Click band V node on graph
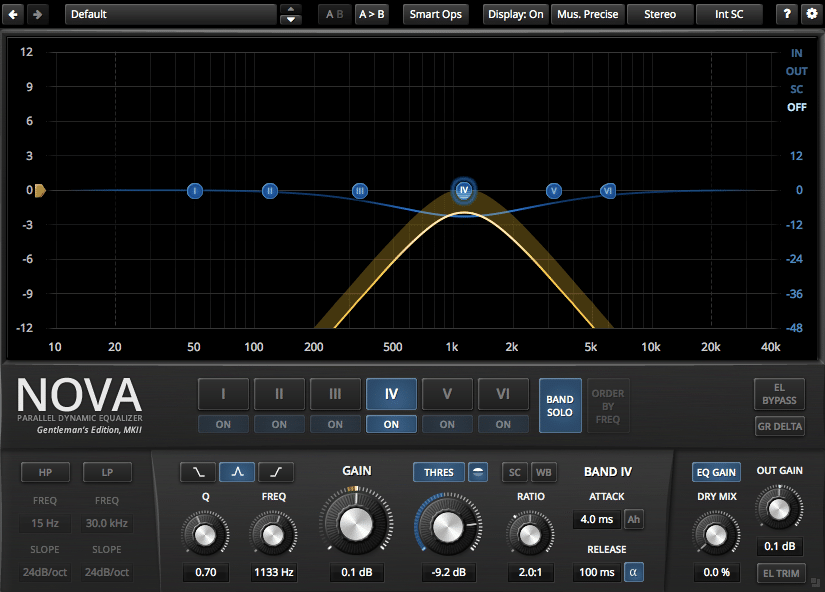825x592 pixels. 554,190
